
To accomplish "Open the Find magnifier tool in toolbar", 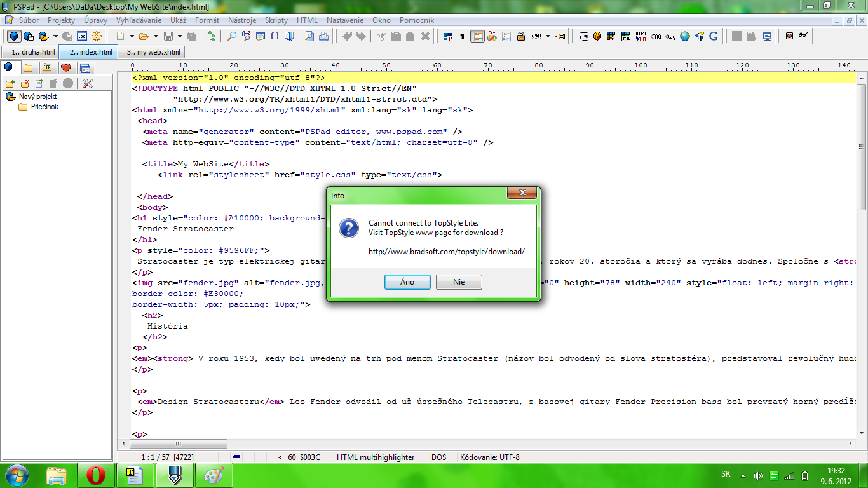I will pos(232,36).
